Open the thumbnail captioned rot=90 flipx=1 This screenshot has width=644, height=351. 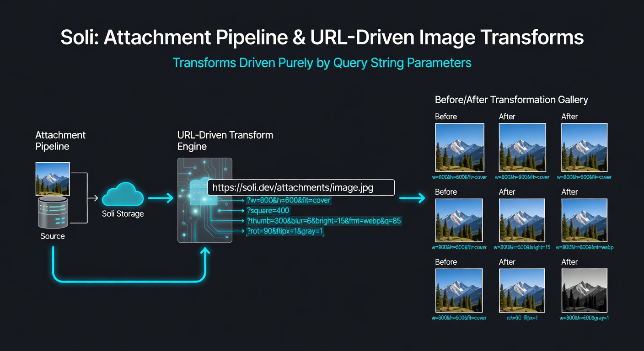pyautogui.click(x=522, y=290)
